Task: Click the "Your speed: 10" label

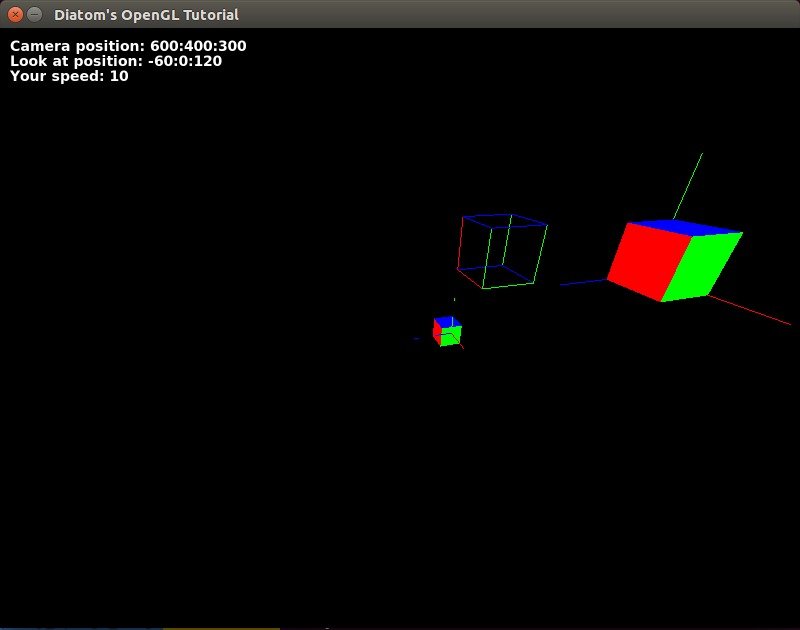Action: pyautogui.click(x=69, y=76)
